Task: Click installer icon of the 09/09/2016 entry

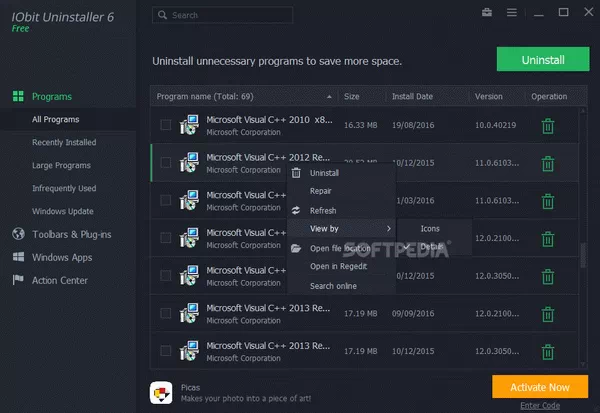Action: [x=189, y=313]
